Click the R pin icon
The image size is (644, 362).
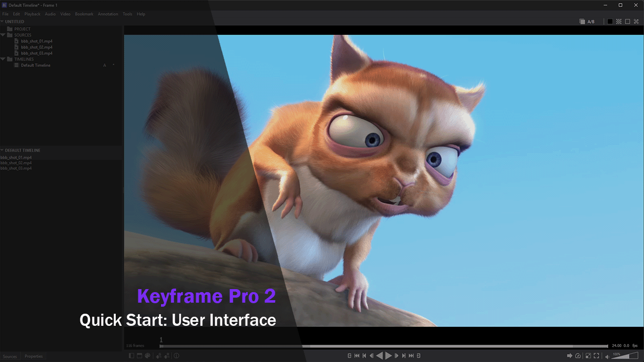pyautogui.click(x=167, y=356)
